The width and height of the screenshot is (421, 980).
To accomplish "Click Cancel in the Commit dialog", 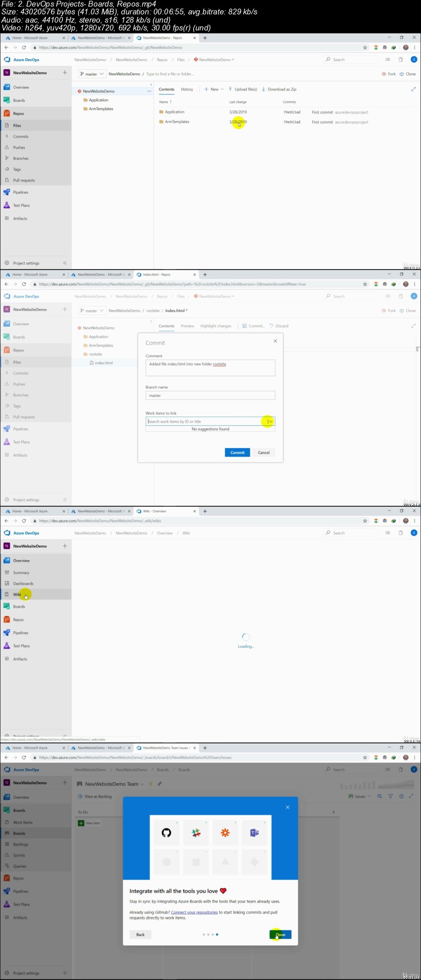I will click(x=264, y=452).
